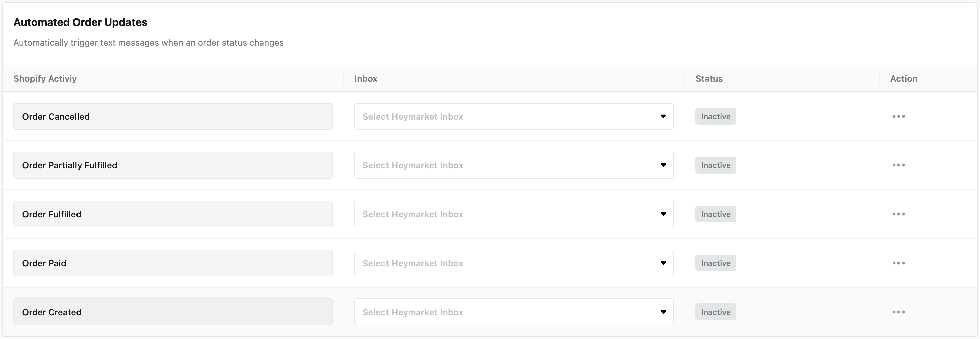Image resolution: width=980 pixels, height=339 pixels.
Task: Show action menu for Order Created
Action: (898, 312)
